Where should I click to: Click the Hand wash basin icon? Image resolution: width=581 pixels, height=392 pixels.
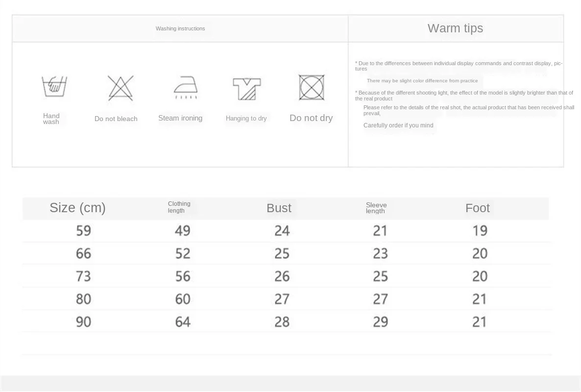[54, 87]
